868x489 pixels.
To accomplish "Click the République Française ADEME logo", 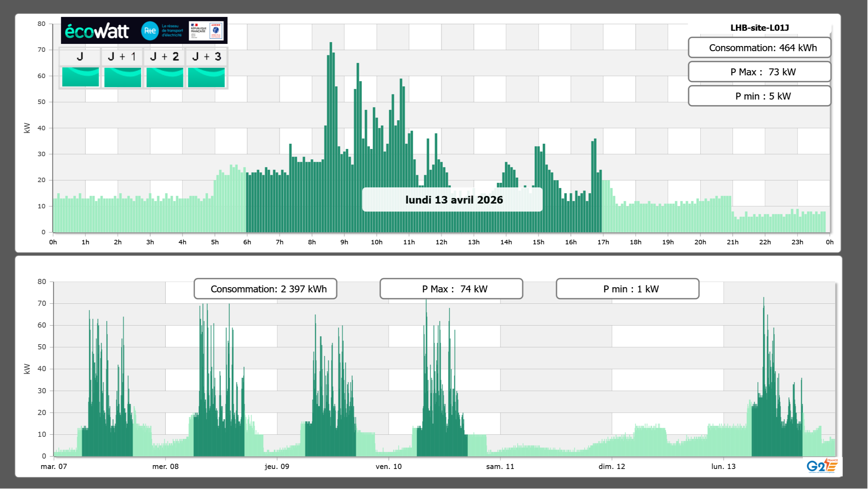I will 206,31.
